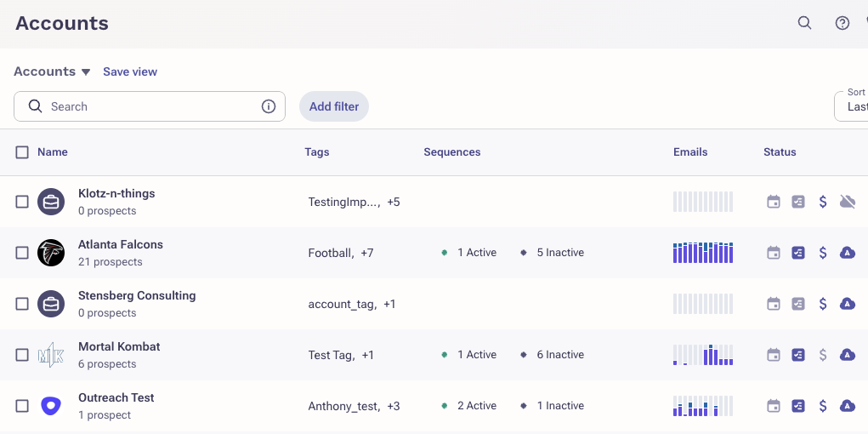Sort by the Emails column header
868x434 pixels.
tap(690, 152)
